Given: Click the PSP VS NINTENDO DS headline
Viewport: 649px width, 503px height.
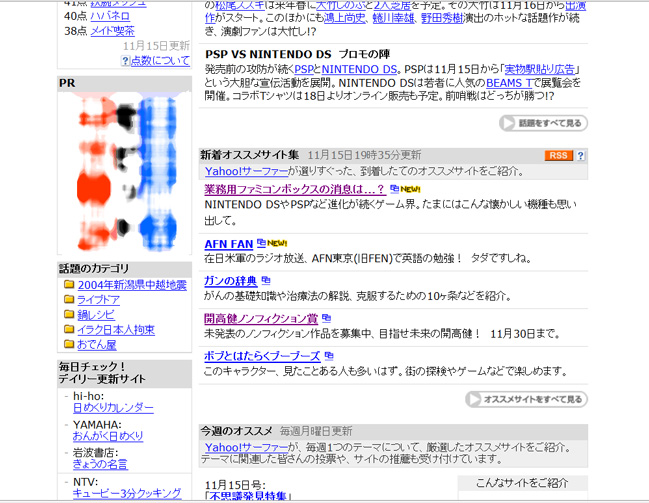Looking at the screenshot, I should (x=298, y=54).
